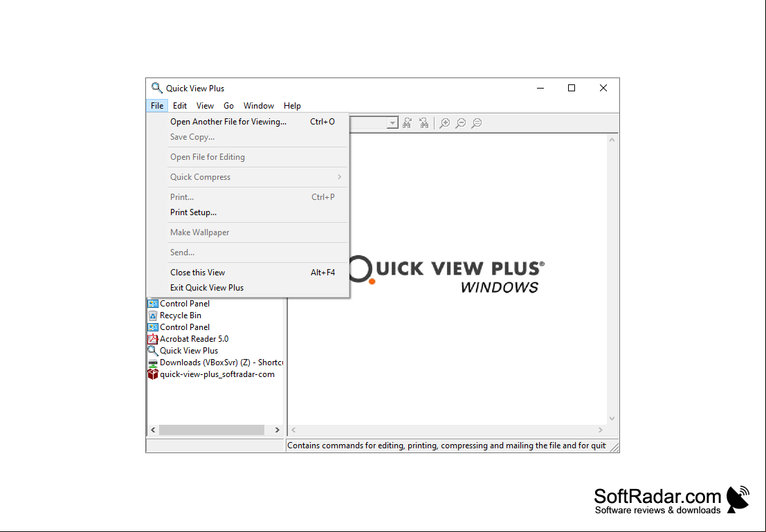Select Downloads (VBoxSvr) (Z) shortcut text
This screenshot has height=532, width=766.
221,363
